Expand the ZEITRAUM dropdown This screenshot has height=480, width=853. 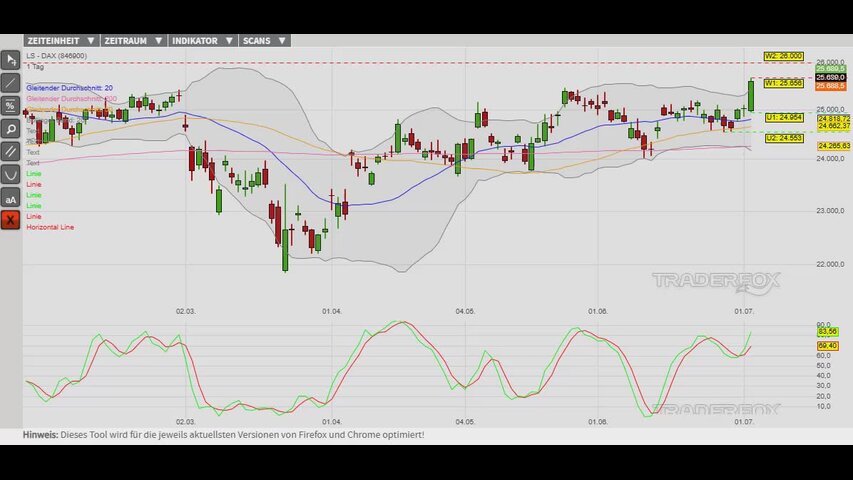pos(133,41)
